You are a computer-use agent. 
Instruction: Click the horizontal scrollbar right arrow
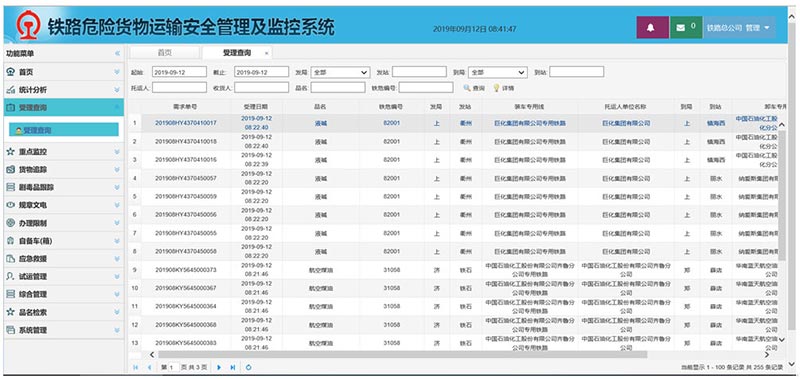(766, 354)
